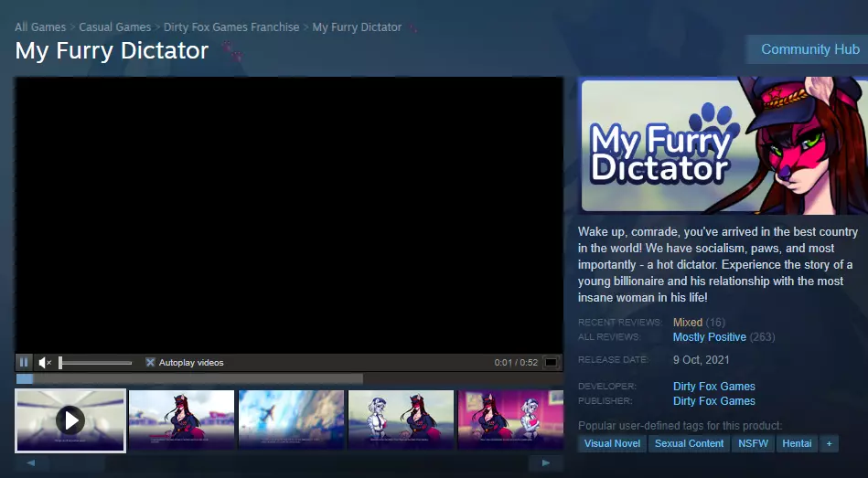Screen dimensions: 868x478
Task: Pause the trailer video
Action: coord(24,362)
